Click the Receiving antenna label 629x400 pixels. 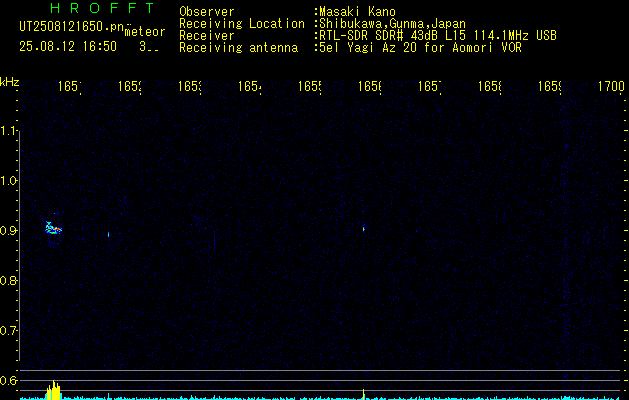pos(238,48)
